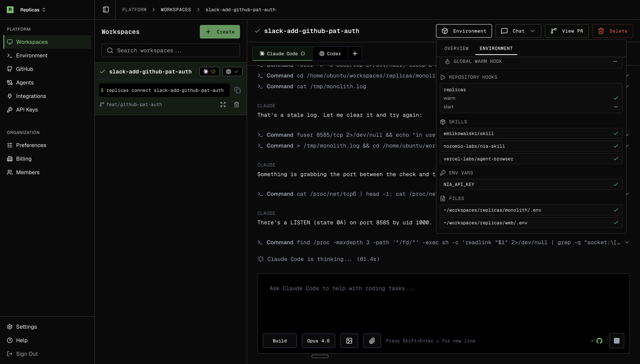Click the expand arrows icon beside feat/github-pat-auth
This screenshot has width=640, height=364.
click(x=223, y=105)
